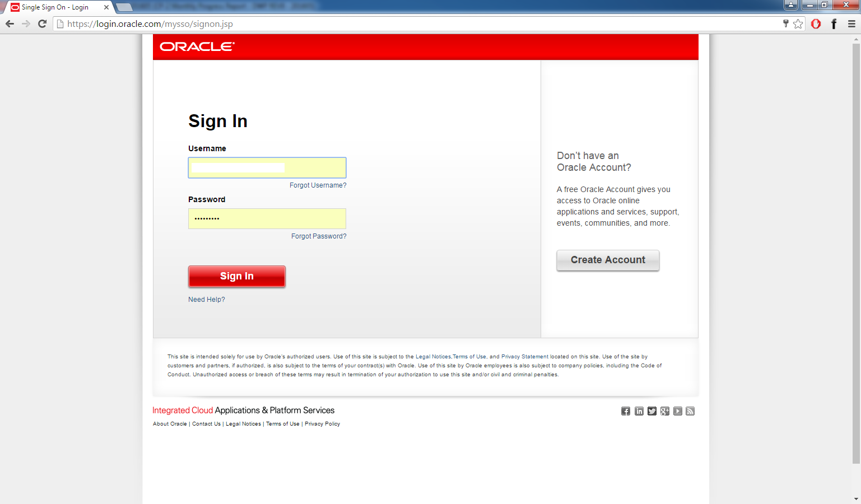Viewport: 861px width, 504px height.
Task: Click the Create Account button
Action: 608,260
